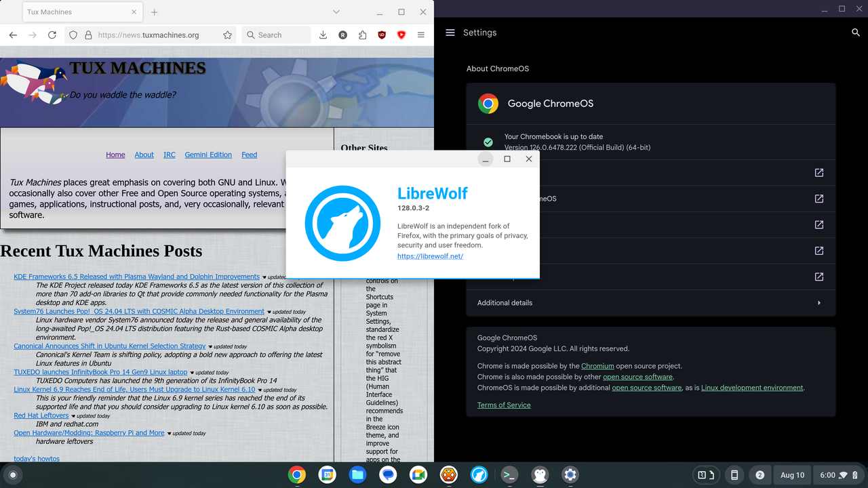The image size is (868, 488).
Task: Click the forward navigation arrow
Action: pyautogui.click(x=32, y=35)
